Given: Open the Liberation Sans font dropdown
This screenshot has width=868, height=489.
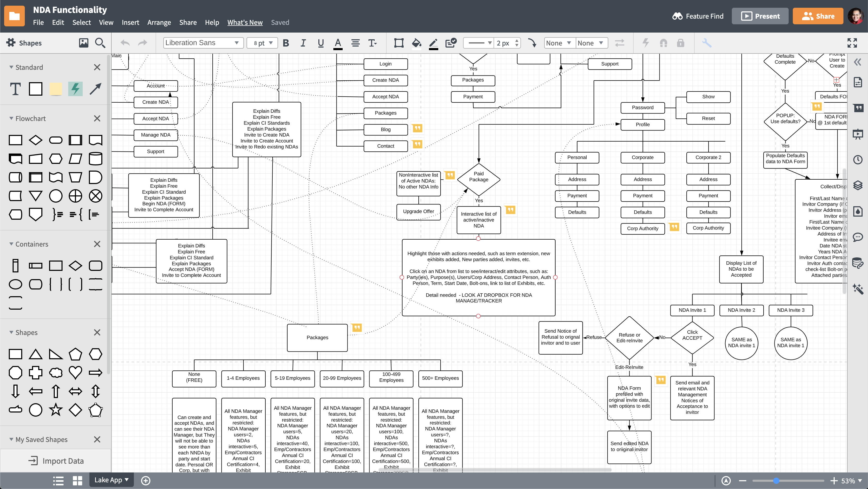Looking at the screenshot, I should tap(203, 43).
